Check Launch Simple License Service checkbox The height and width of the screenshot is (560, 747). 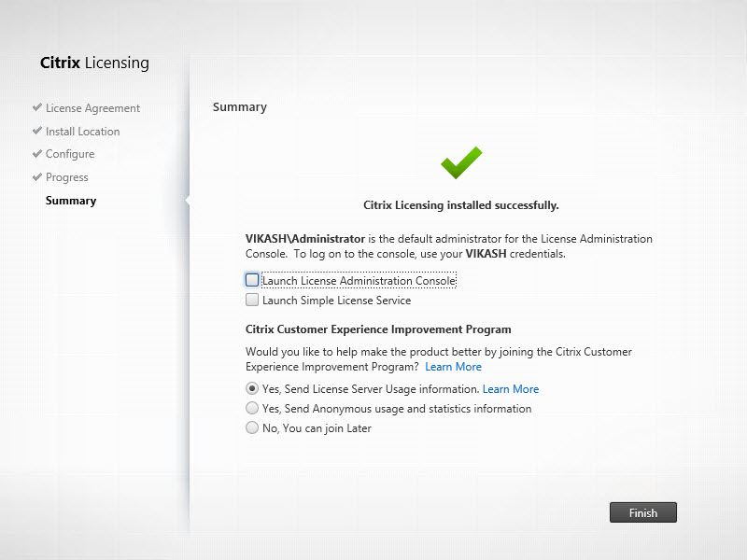pos(252,300)
